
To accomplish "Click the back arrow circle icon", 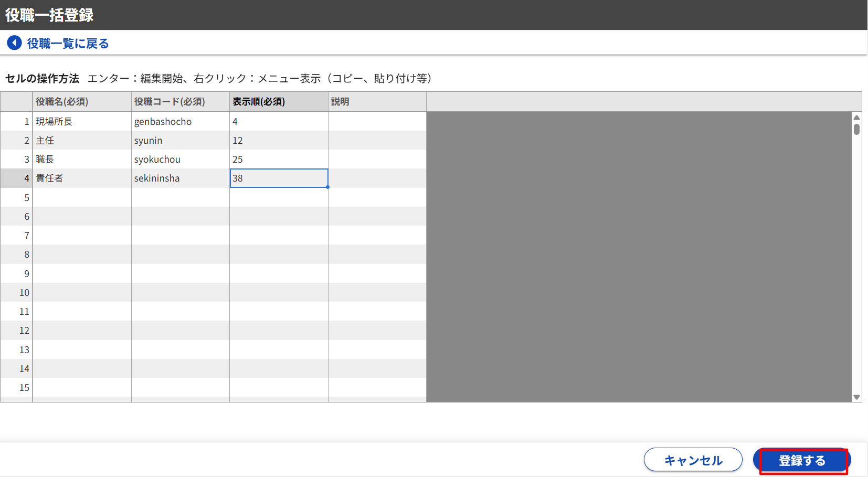I will tap(14, 43).
